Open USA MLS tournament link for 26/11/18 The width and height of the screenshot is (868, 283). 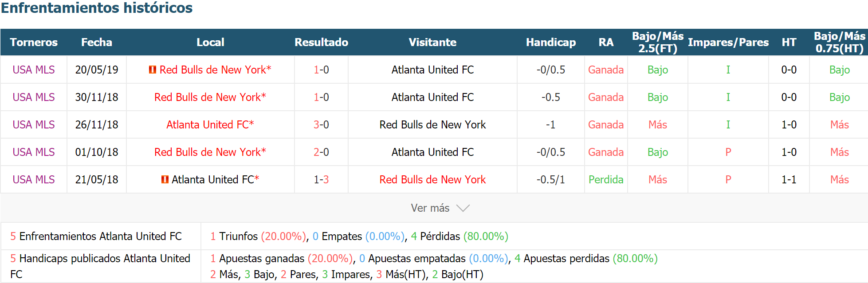(x=34, y=124)
